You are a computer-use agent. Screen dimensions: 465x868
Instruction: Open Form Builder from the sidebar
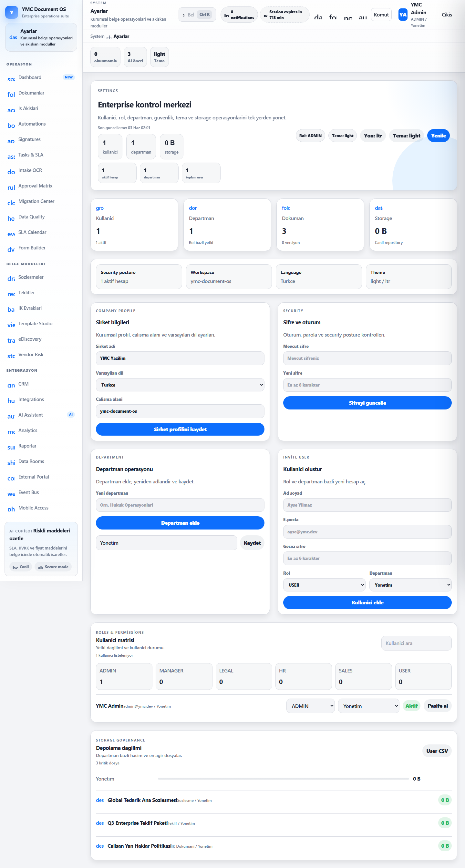(x=41, y=248)
